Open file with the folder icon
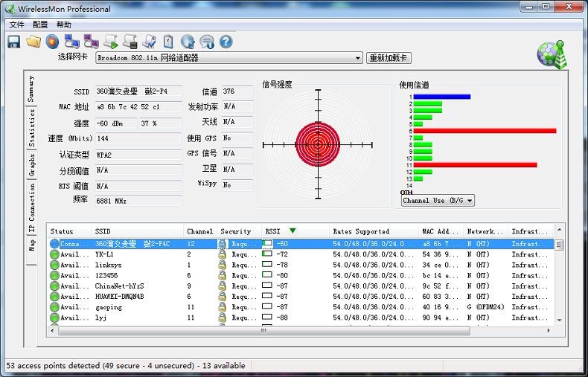The image size is (588, 377). tap(33, 42)
